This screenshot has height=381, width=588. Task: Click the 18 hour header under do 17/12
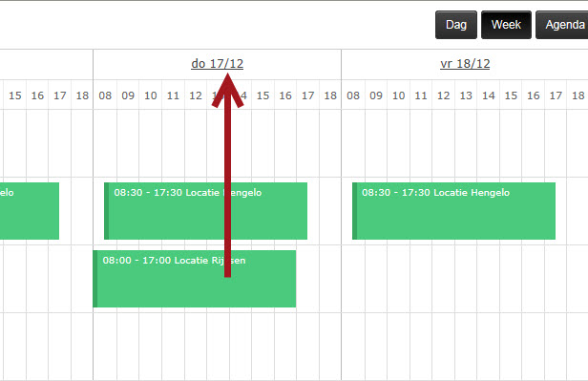click(330, 95)
